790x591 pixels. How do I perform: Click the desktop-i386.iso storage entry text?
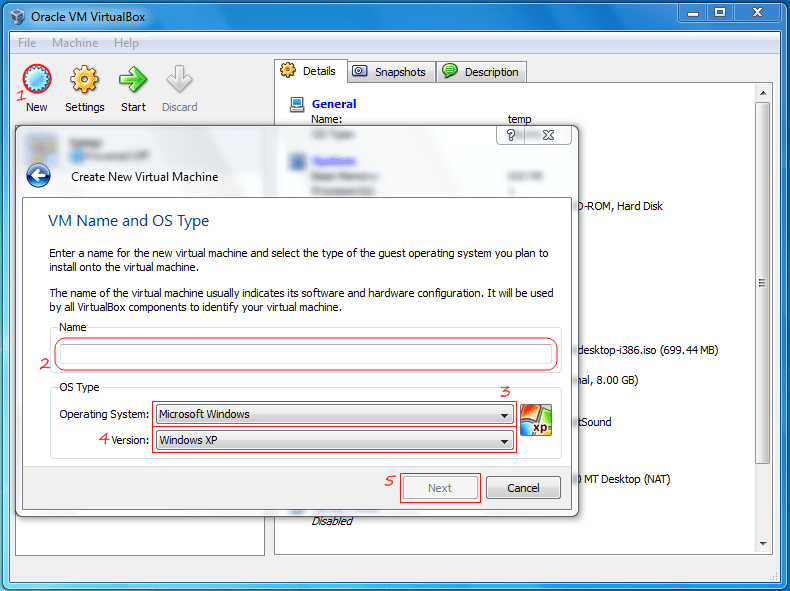point(648,350)
